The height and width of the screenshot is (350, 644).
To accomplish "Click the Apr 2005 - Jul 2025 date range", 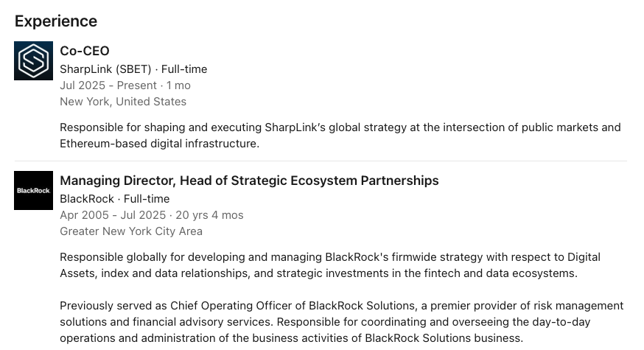I will pos(113,215).
